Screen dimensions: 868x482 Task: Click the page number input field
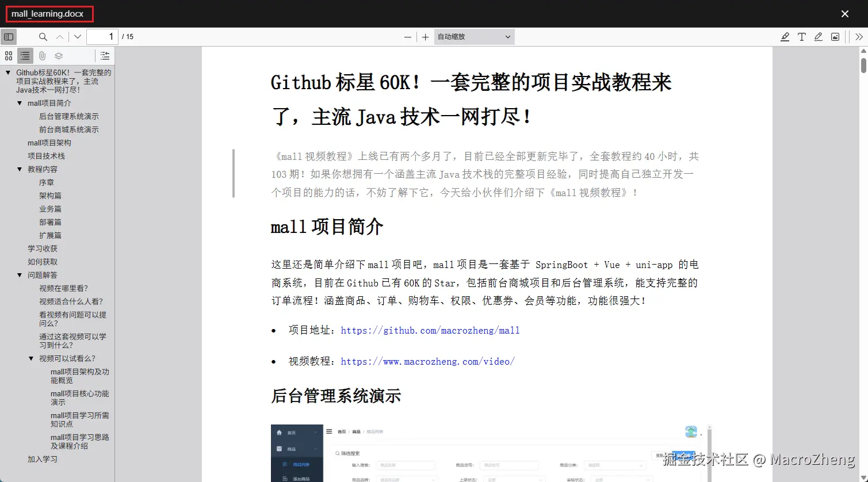coord(102,37)
